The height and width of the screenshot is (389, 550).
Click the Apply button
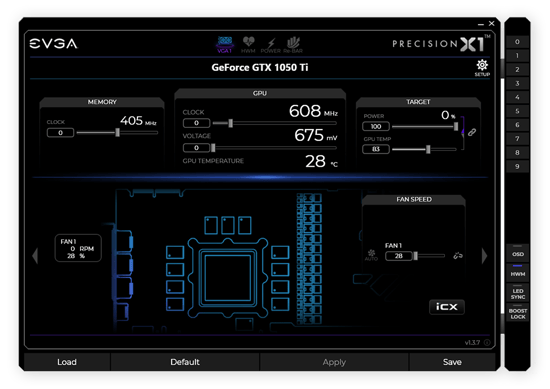[334, 362]
